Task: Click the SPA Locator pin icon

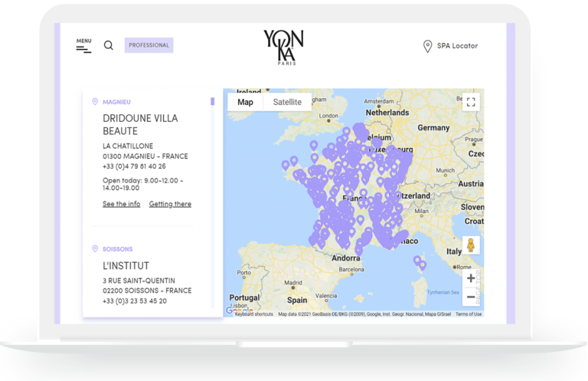Action: tap(427, 46)
